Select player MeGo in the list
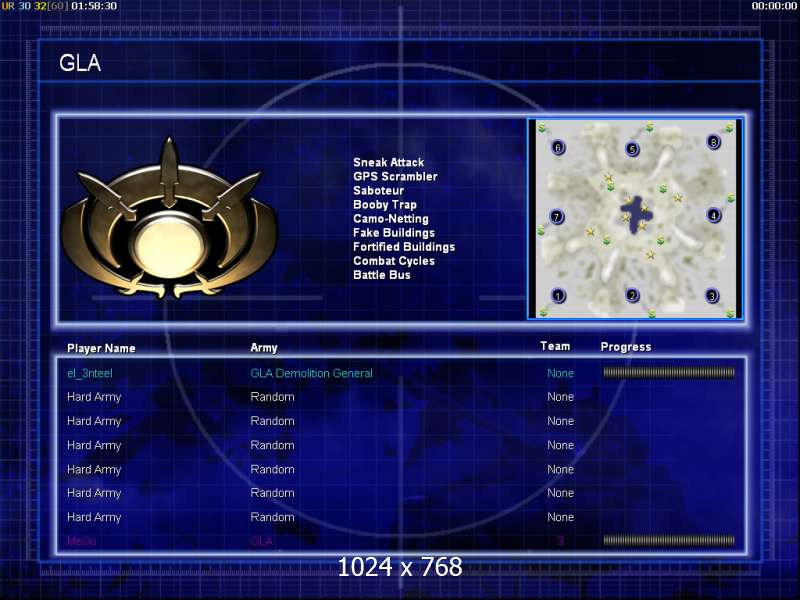This screenshot has height=600, width=800. point(82,541)
